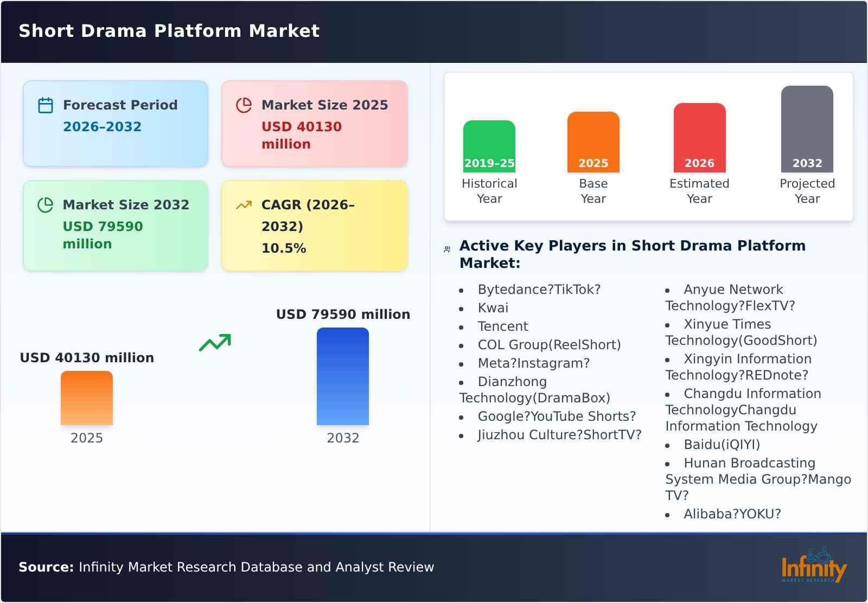Select Xingyin Information Technology?REDnote? entry
The width and height of the screenshot is (868, 603).
pyautogui.click(x=738, y=367)
